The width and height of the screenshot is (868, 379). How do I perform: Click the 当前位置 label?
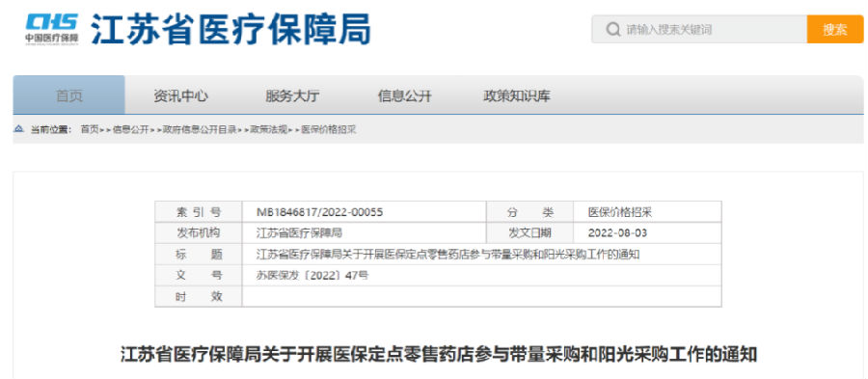click(51, 129)
